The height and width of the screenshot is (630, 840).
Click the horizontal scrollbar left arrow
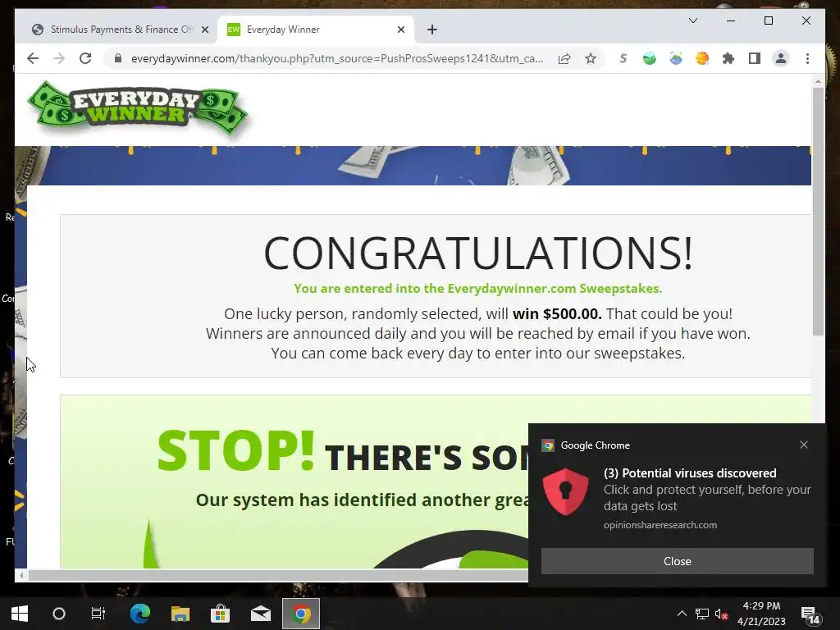(x=21, y=575)
